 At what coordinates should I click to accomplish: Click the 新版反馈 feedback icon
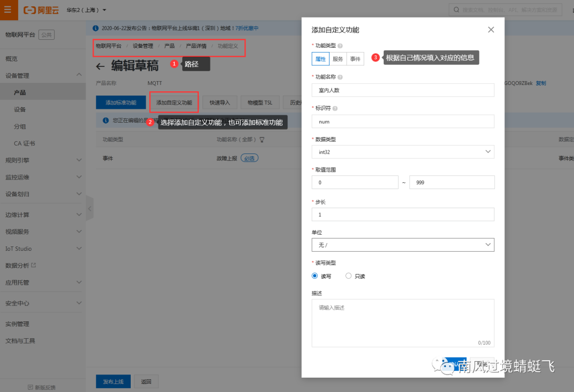pyautogui.click(x=30, y=387)
